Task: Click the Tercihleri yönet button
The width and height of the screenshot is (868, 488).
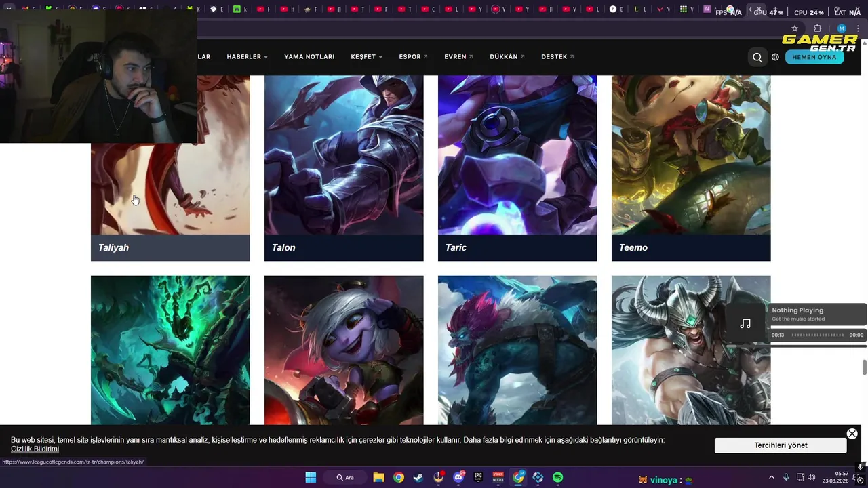Action: tap(781, 445)
